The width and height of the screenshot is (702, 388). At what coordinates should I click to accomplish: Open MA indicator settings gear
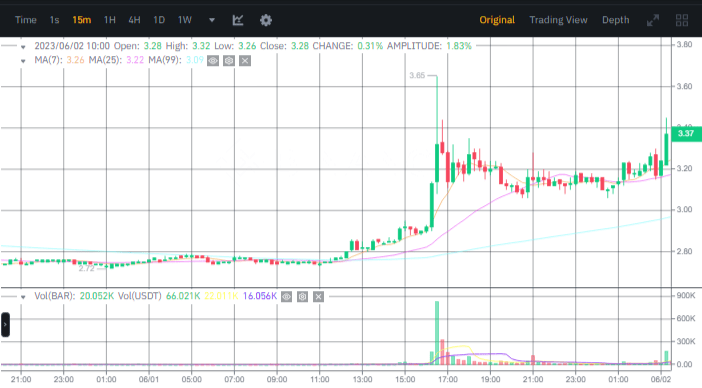point(229,60)
